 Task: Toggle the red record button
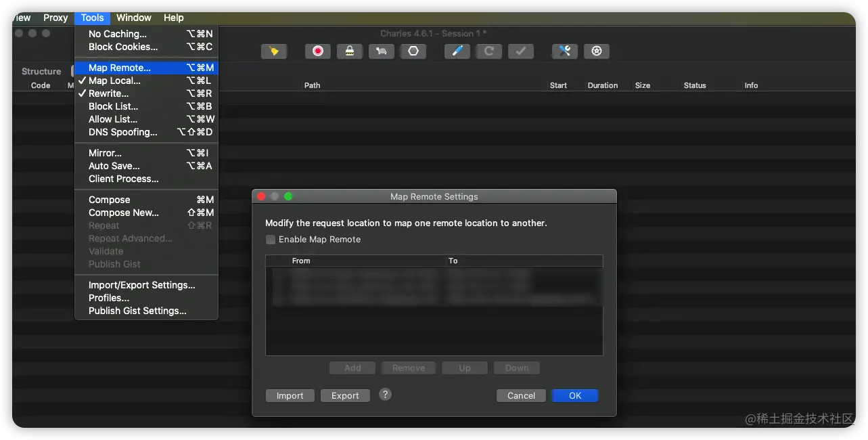pos(318,51)
